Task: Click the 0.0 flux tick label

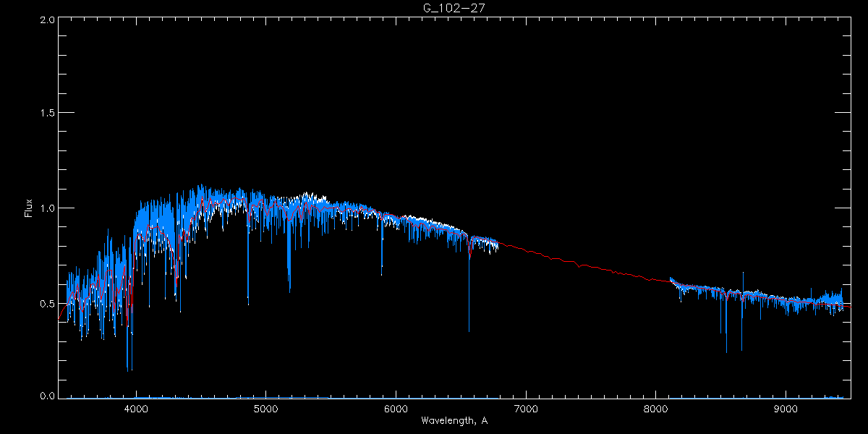Action: [47, 396]
